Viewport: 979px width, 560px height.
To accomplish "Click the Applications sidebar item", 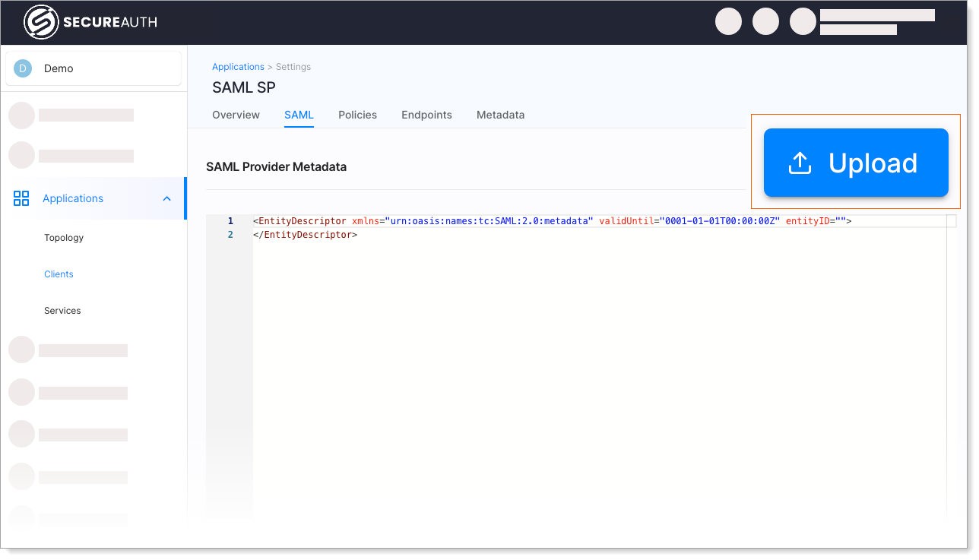I will [x=93, y=198].
